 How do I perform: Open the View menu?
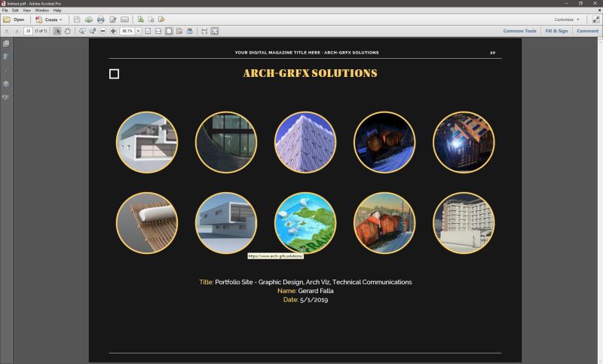pyautogui.click(x=26, y=11)
